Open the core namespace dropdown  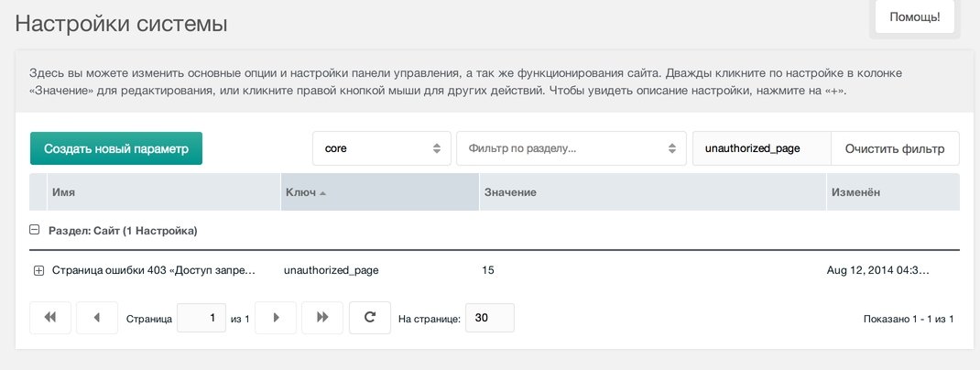[x=382, y=148]
